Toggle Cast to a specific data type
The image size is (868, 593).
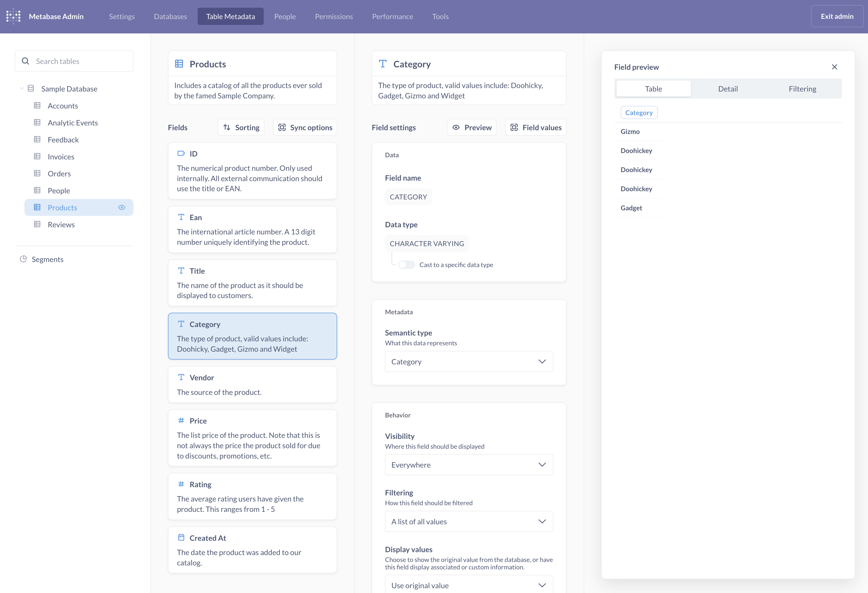(406, 265)
